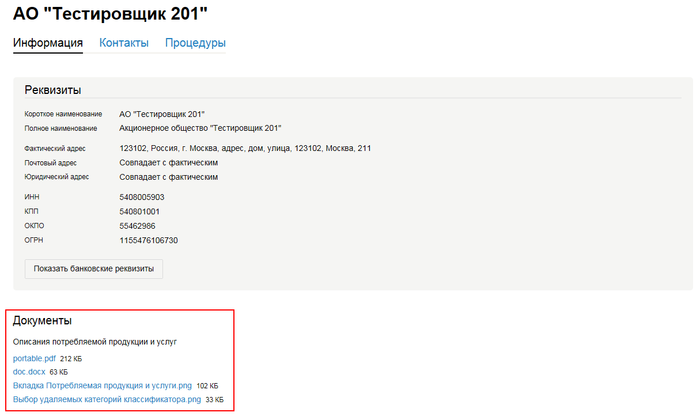This screenshot has width=700, height=420.
Task: Open the portable.pdf document link
Action: pyautogui.click(x=33, y=357)
